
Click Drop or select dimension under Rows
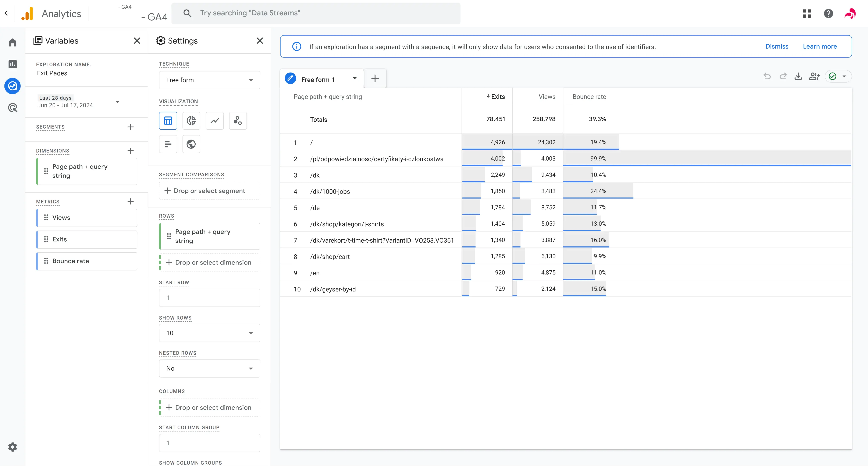tap(210, 262)
